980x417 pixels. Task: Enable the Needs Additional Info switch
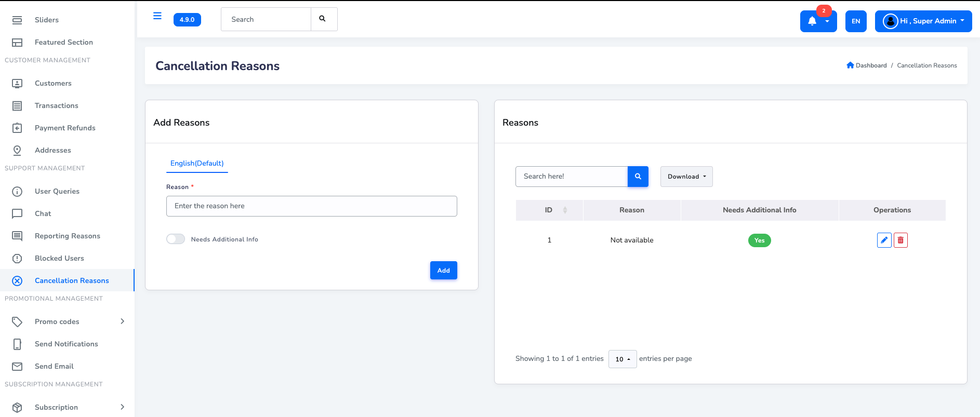point(176,239)
